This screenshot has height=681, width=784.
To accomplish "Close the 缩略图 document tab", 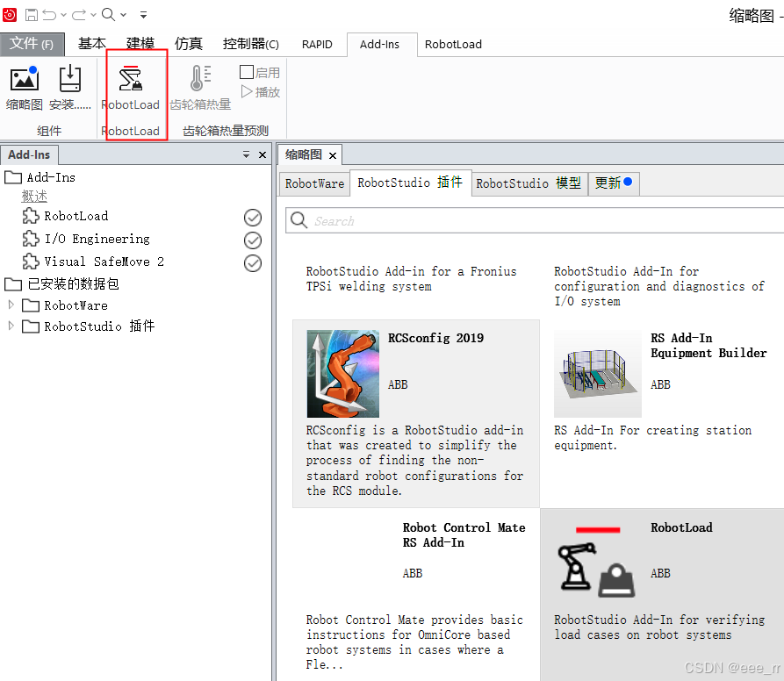I will click(333, 156).
